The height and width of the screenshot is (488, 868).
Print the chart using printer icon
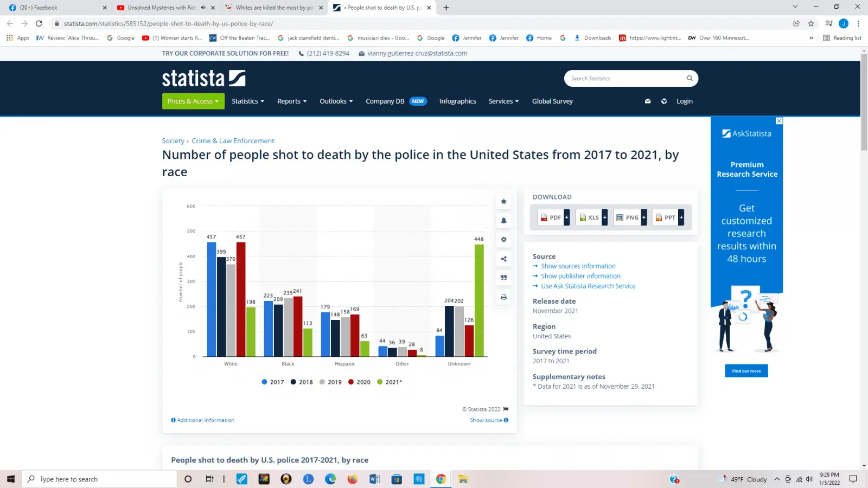[503, 297]
